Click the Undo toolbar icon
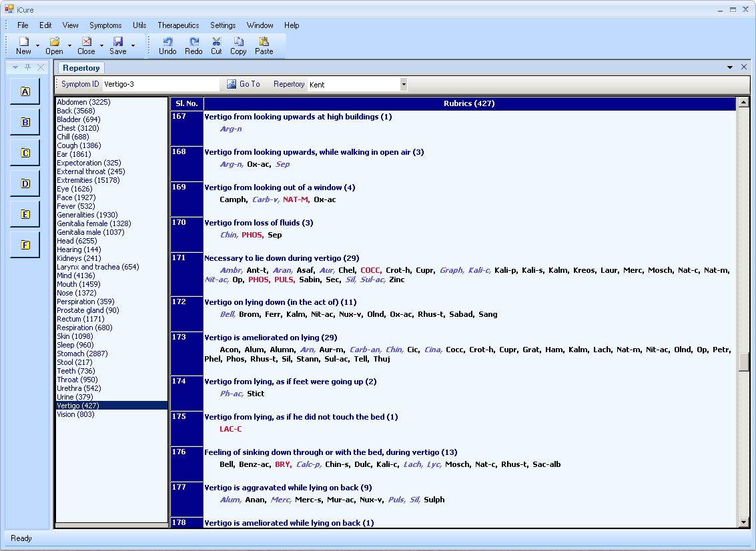Viewport: 756px width, 551px height. (167, 41)
